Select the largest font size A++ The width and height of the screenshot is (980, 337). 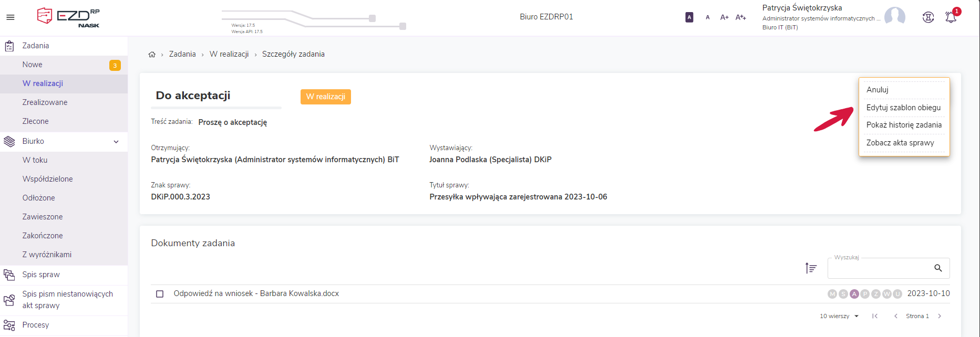pyautogui.click(x=740, y=17)
